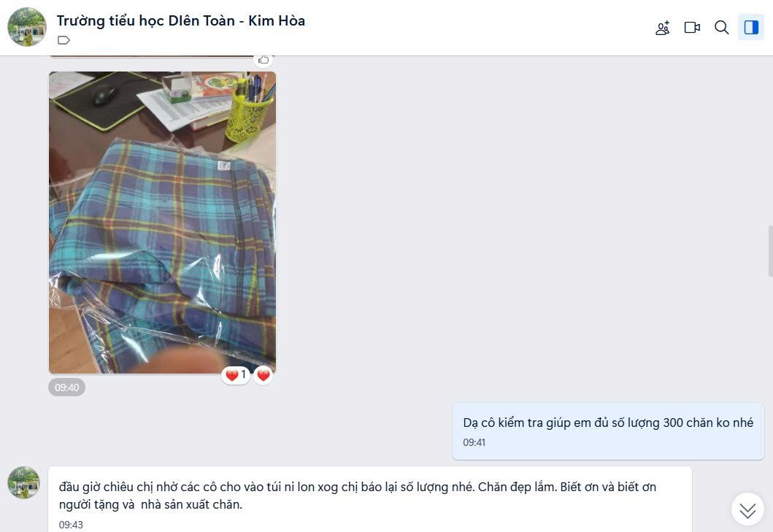
Task: Jump to latest messages with double-chevron button
Action: 747,510
